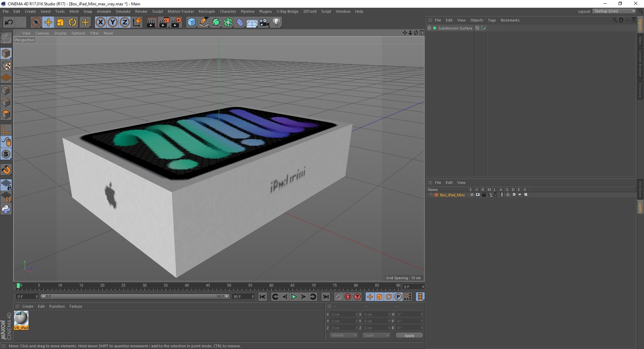Click the Apply button
This screenshot has width=644, height=349.
[x=409, y=335]
